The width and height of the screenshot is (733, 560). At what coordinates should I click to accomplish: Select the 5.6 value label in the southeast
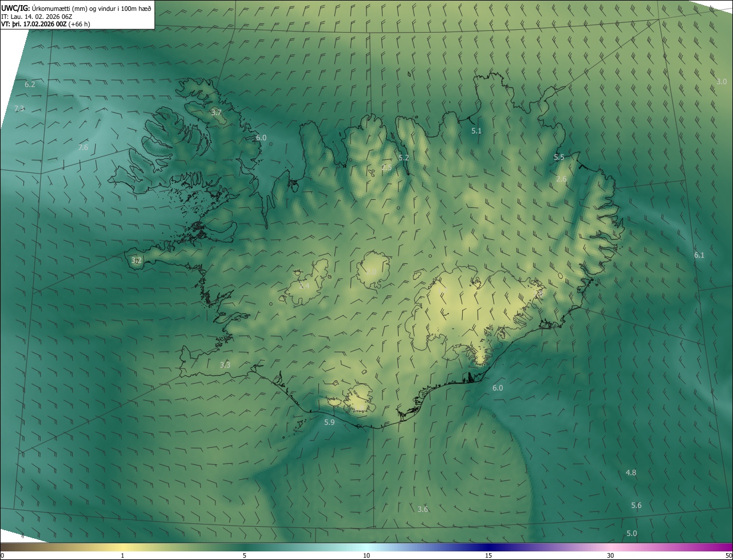(x=636, y=506)
